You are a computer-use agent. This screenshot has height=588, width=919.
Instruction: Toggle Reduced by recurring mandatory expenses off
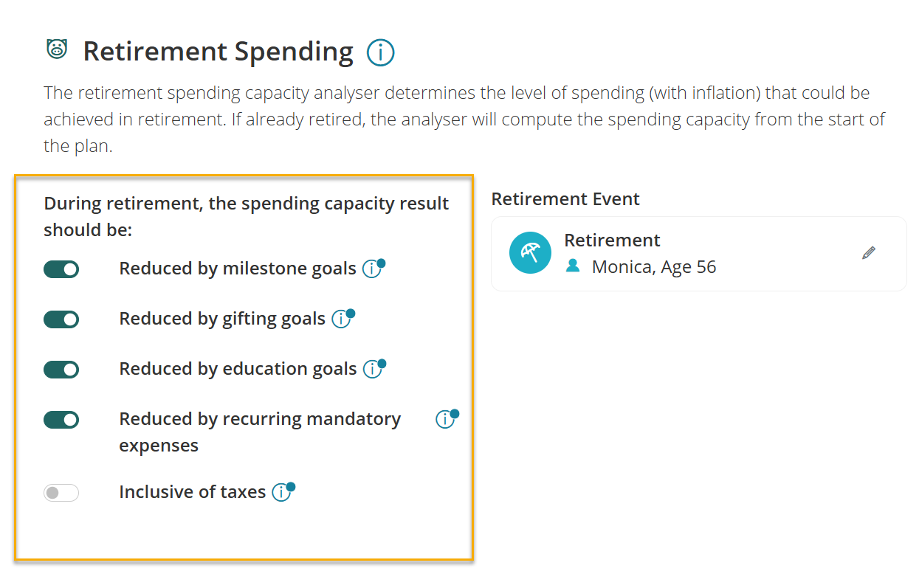[61, 420]
